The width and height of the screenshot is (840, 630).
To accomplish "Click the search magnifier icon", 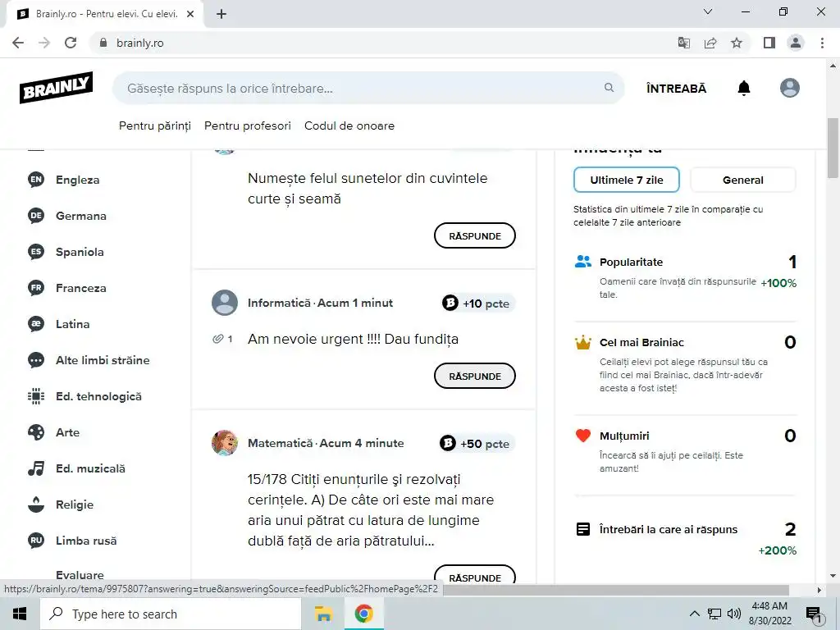I will tap(609, 87).
